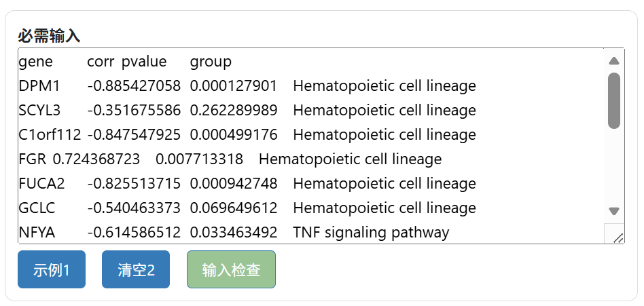Click DPM1's 'Hematopoietic cell lineage' group text
The height and width of the screenshot is (306, 644).
click(x=384, y=86)
